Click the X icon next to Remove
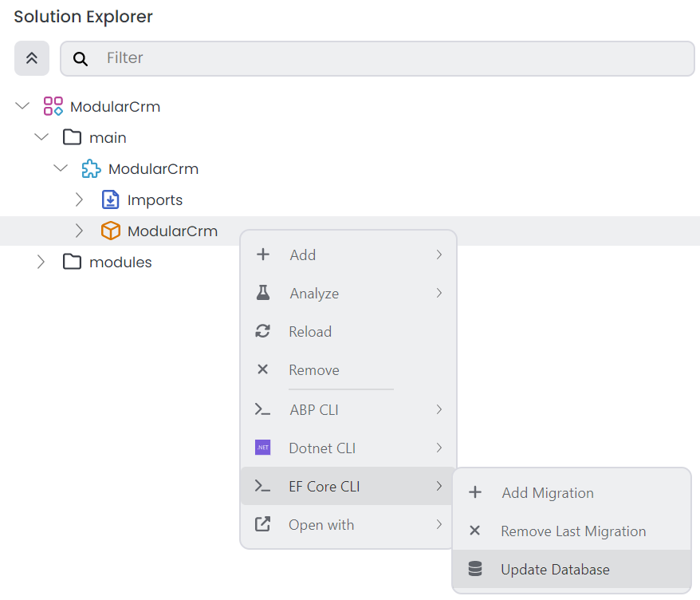Image resolution: width=700 pixels, height=600 pixels. click(262, 369)
